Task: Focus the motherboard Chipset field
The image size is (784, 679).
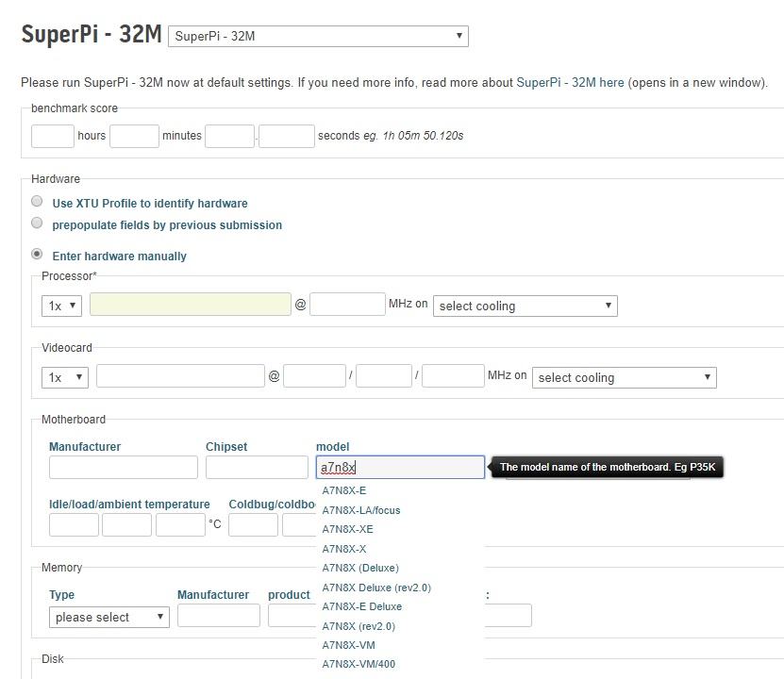Action: pyautogui.click(x=257, y=467)
